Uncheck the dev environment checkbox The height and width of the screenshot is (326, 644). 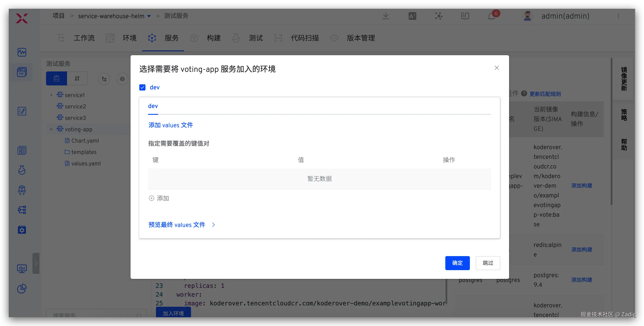[x=142, y=87]
